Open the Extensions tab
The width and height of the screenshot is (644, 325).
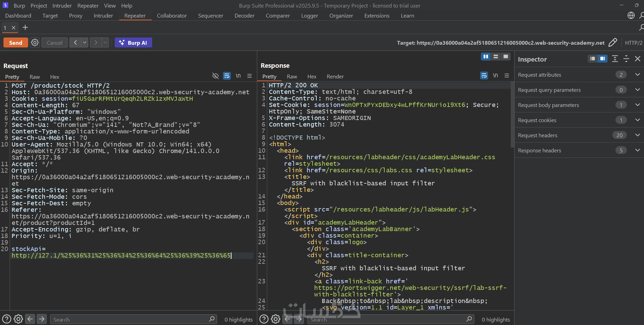[377, 16]
